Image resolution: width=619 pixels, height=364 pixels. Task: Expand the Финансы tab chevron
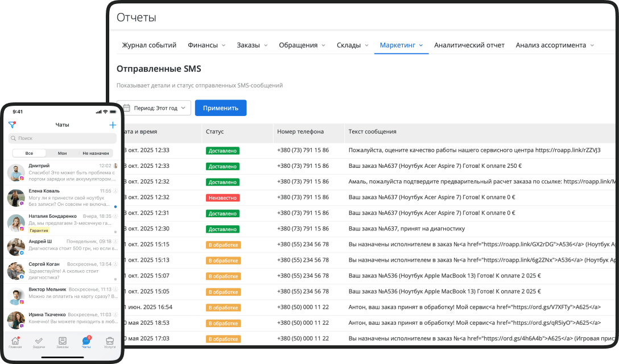[224, 45]
